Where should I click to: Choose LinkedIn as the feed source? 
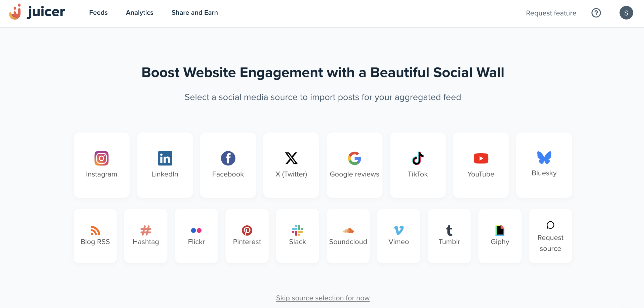(165, 158)
